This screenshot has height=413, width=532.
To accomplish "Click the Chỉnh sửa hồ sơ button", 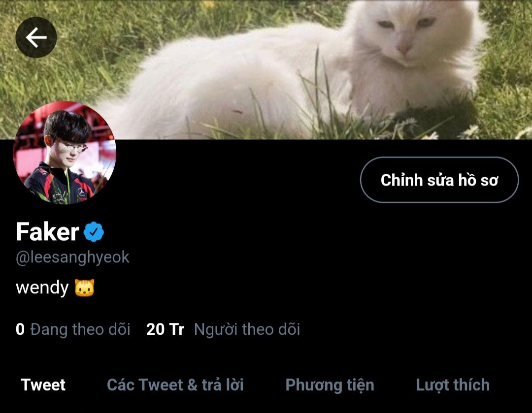I will (439, 180).
